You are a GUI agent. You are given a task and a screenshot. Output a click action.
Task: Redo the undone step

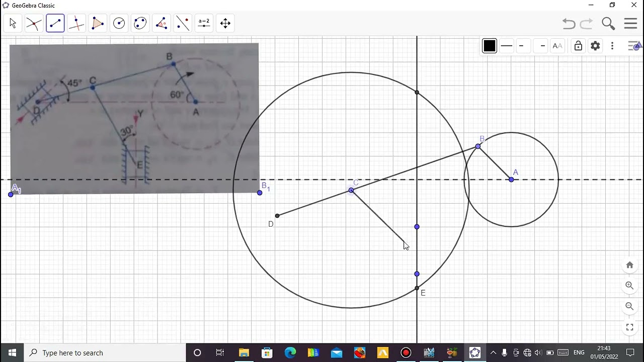pyautogui.click(x=587, y=24)
